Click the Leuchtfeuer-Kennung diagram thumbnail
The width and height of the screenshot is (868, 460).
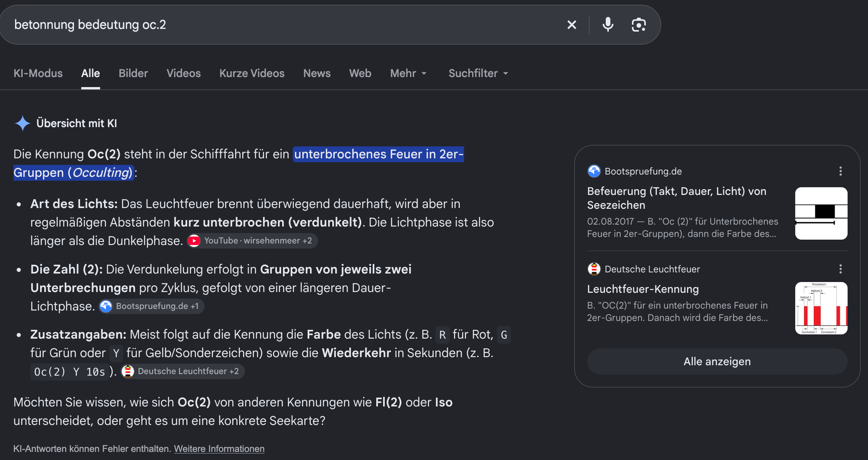click(821, 308)
